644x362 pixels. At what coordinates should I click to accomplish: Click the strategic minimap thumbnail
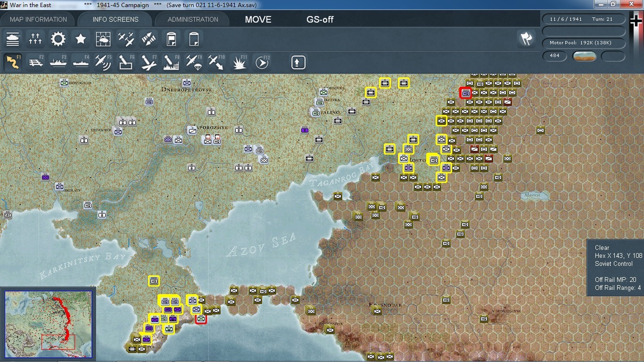pyautogui.click(x=49, y=324)
